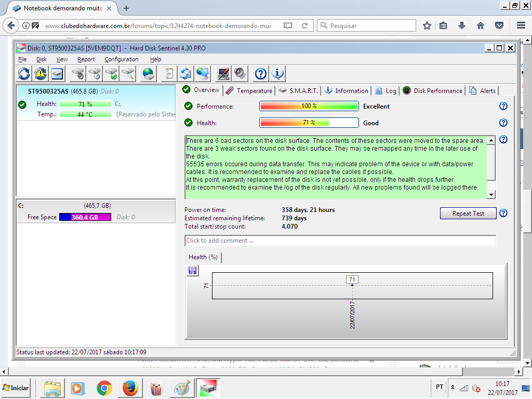Click the Overview Health 71 % gradient bar

click(x=309, y=123)
